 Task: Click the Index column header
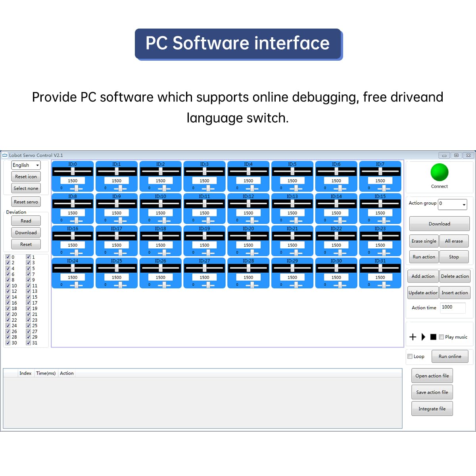tap(25, 373)
